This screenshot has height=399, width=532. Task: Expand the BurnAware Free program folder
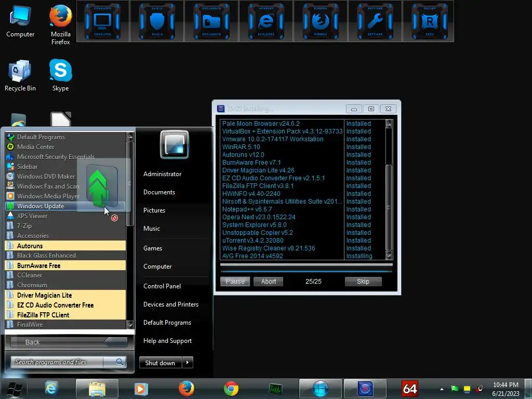(65, 265)
